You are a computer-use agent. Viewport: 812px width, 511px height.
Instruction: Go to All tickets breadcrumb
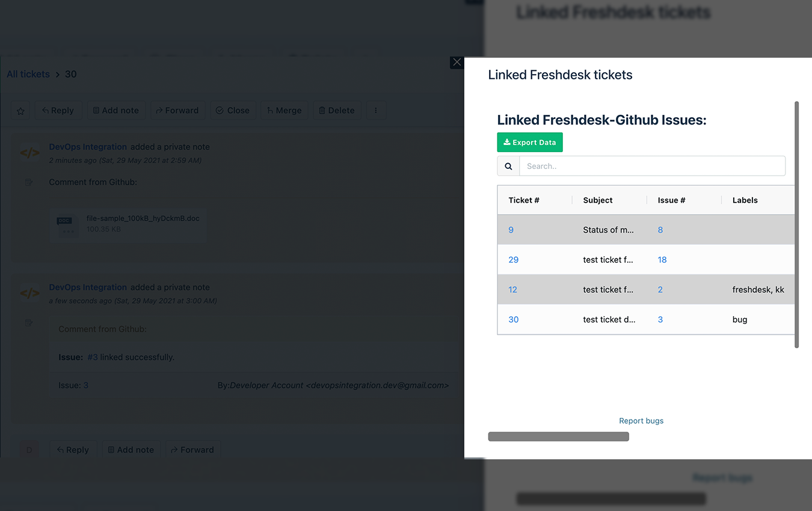pyautogui.click(x=28, y=74)
